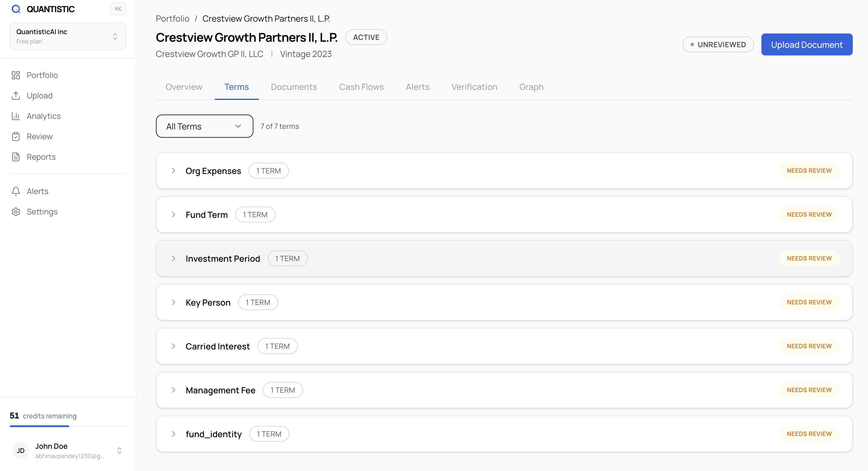The image size is (868, 471).
Task: Click the 1 TERM pill on Carried Interest
Action: (x=277, y=346)
